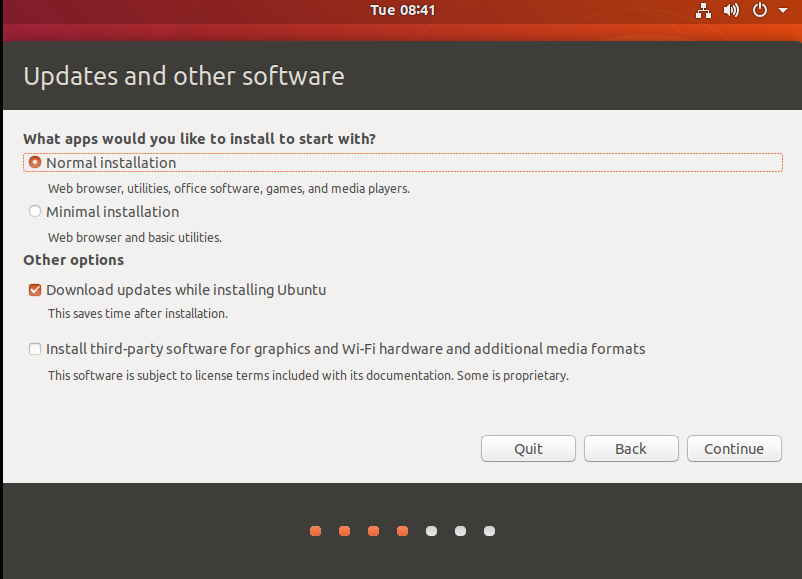Click the middle white progress dot
The image size is (802, 579).
click(x=460, y=531)
